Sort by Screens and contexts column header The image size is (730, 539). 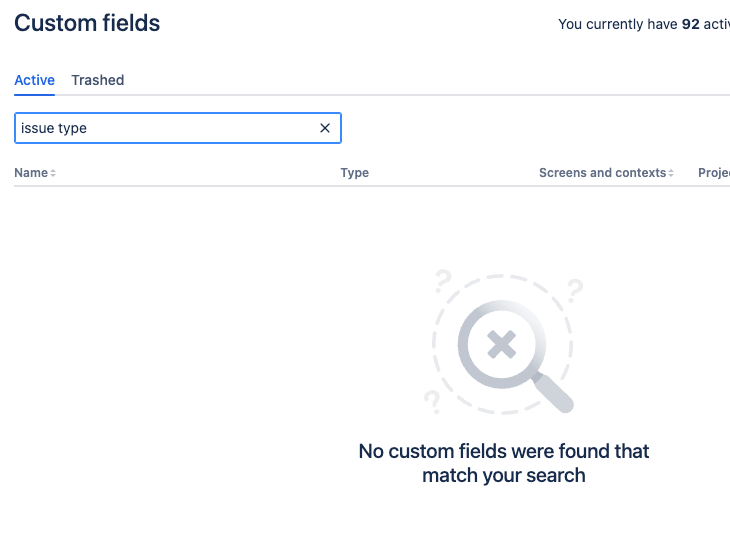602,173
